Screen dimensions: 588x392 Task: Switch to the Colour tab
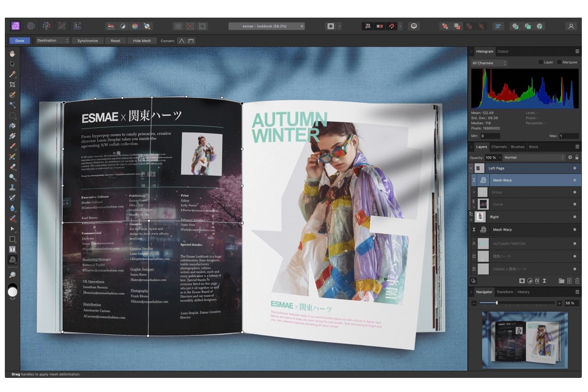[503, 52]
